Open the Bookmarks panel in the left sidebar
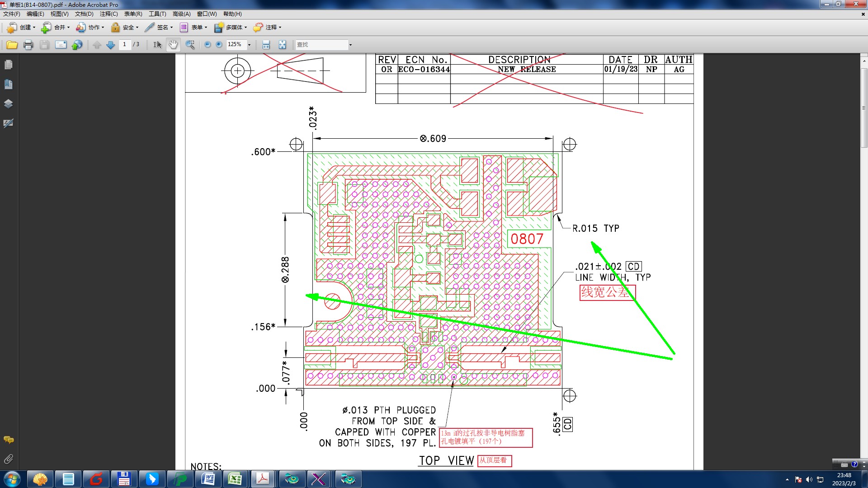This screenshot has height=488, width=868. (x=9, y=84)
